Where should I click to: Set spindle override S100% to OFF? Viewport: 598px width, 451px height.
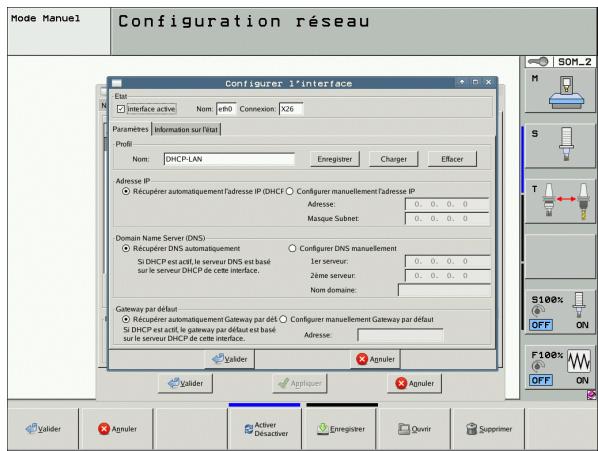point(540,325)
